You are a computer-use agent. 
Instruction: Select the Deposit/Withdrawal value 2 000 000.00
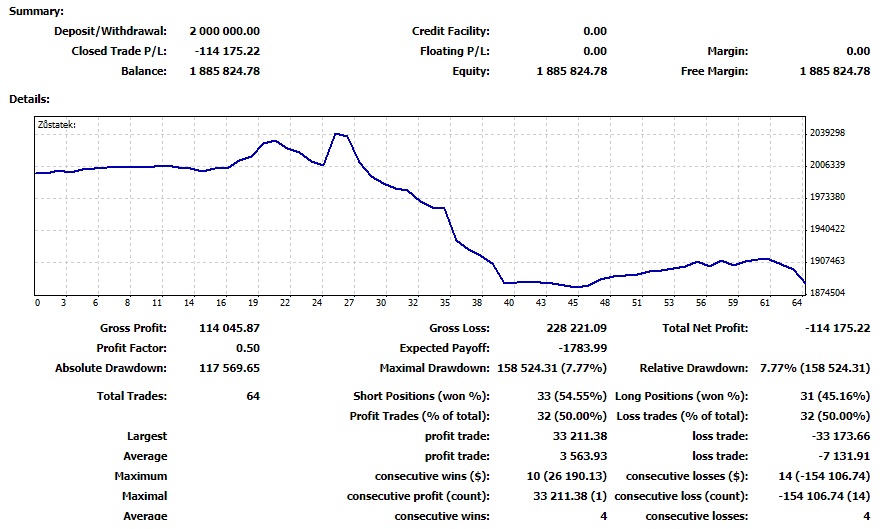pyautogui.click(x=224, y=31)
